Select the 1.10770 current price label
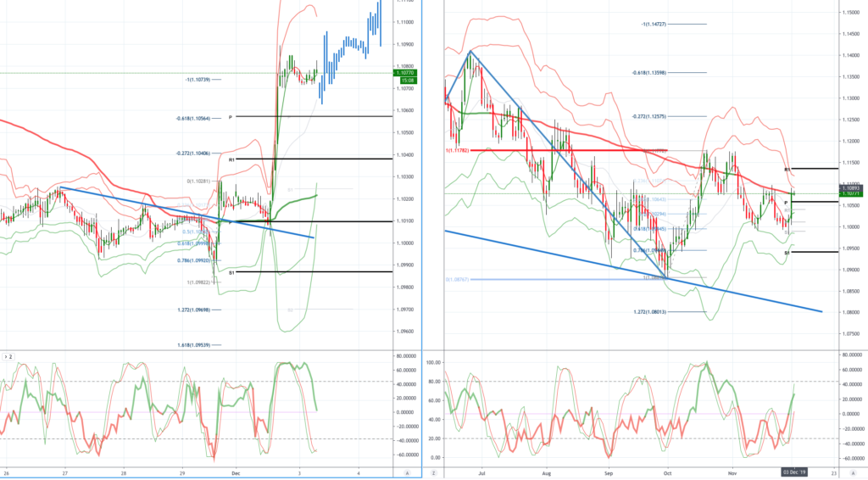 click(x=405, y=73)
